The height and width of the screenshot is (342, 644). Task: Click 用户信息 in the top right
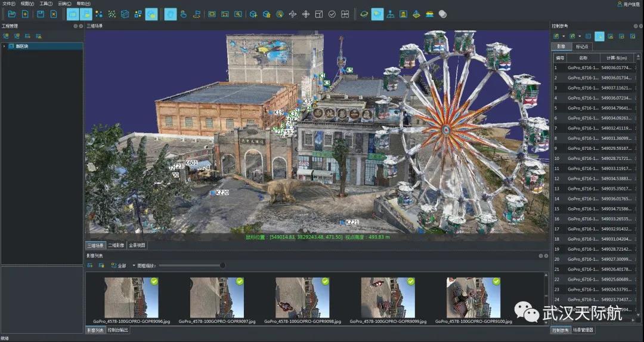point(630,4)
